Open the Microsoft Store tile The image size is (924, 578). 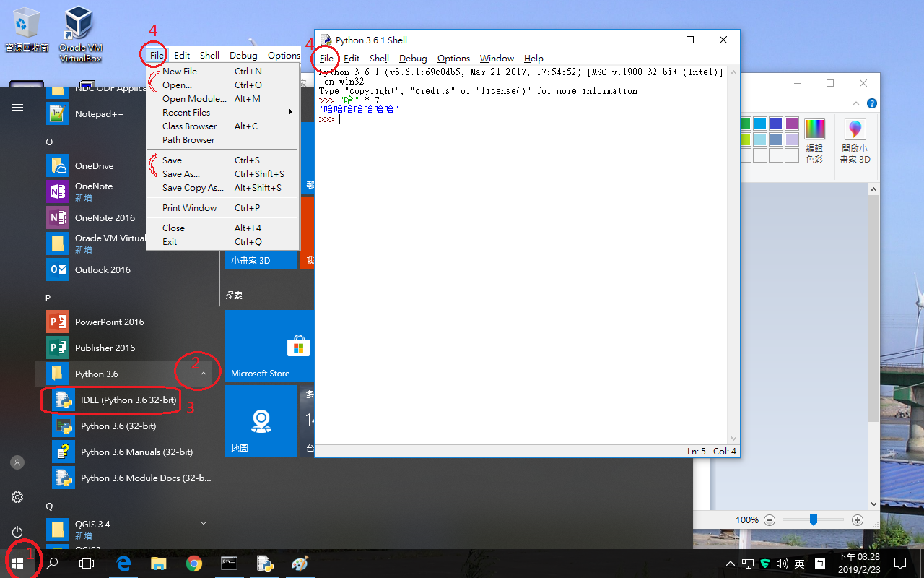click(269, 346)
